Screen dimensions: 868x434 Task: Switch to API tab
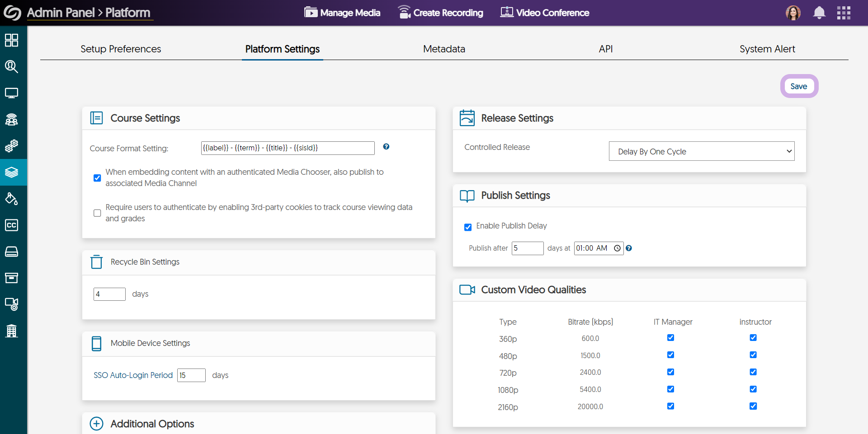[606, 49]
